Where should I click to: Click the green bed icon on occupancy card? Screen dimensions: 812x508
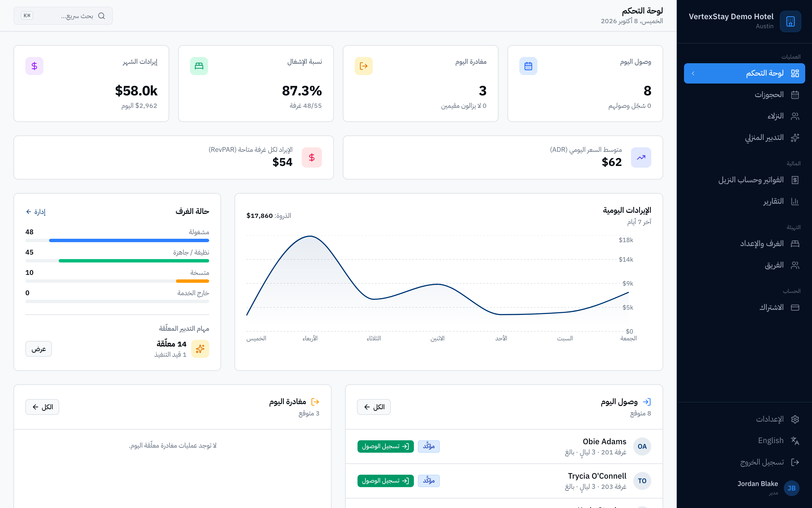[x=199, y=66]
